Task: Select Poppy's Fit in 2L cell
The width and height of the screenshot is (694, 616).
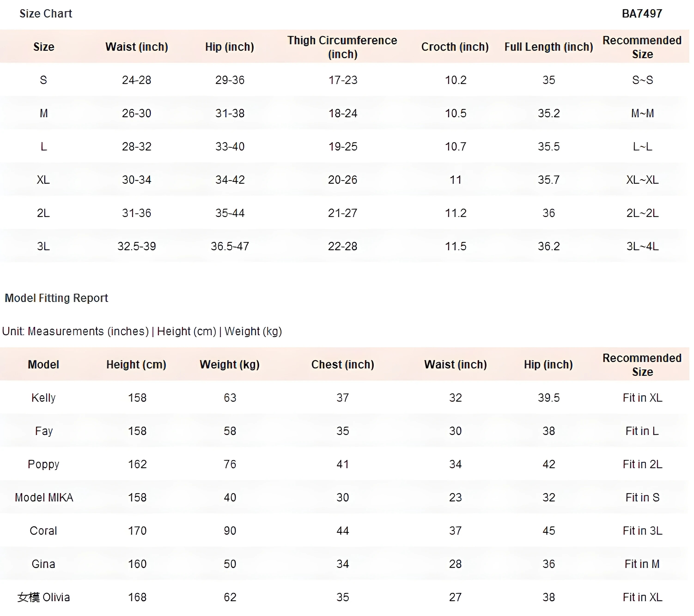Action: (x=642, y=464)
